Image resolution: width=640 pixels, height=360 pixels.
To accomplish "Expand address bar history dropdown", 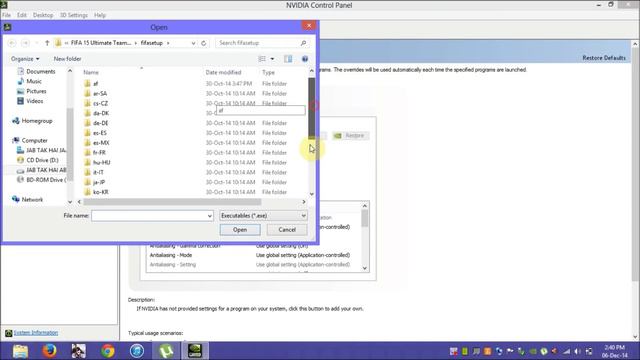I will pos(193,43).
